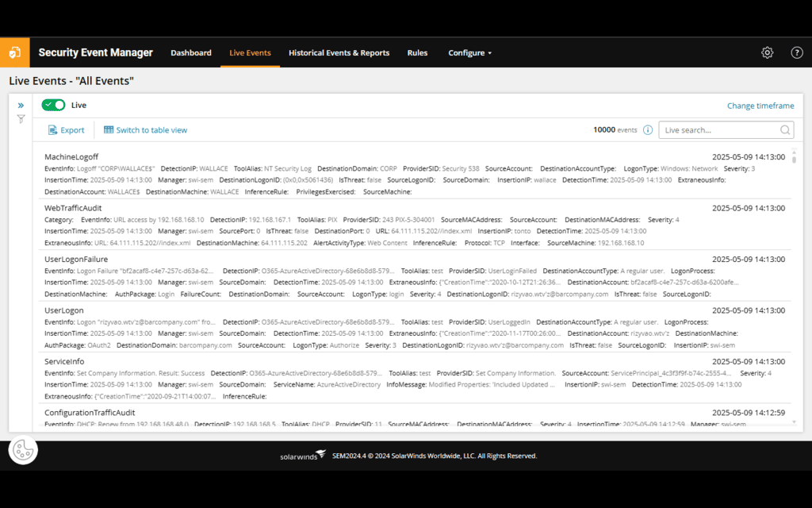
Task: Open Security Event Manager settings gear
Action: click(x=767, y=52)
